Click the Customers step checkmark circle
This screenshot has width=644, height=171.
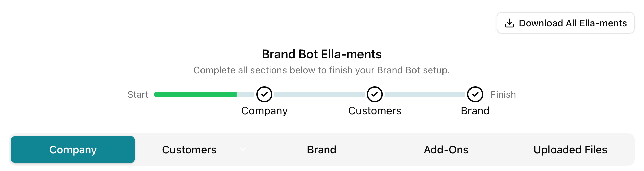click(x=375, y=94)
